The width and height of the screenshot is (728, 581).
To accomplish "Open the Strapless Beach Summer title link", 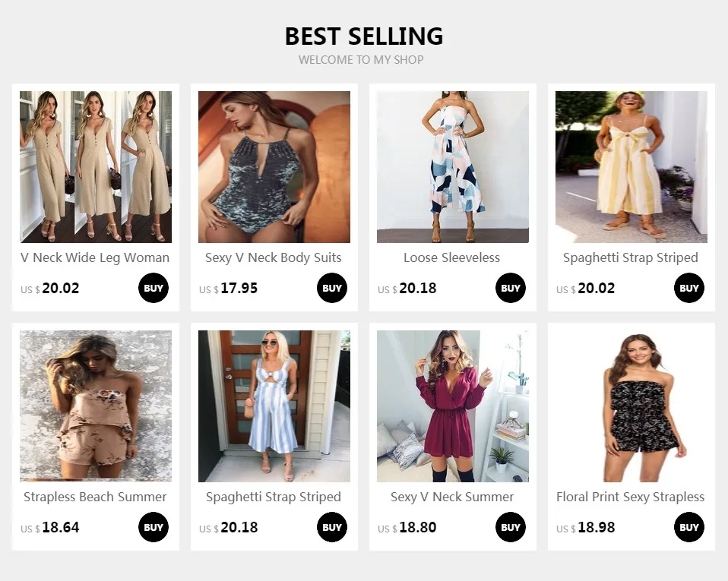I will pos(95,497).
